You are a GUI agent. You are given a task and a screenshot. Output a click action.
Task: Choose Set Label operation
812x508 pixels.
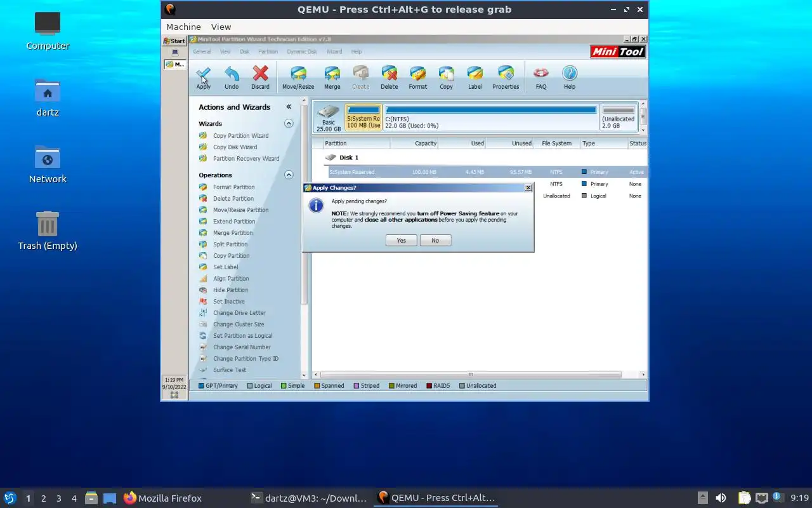tap(225, 267)
